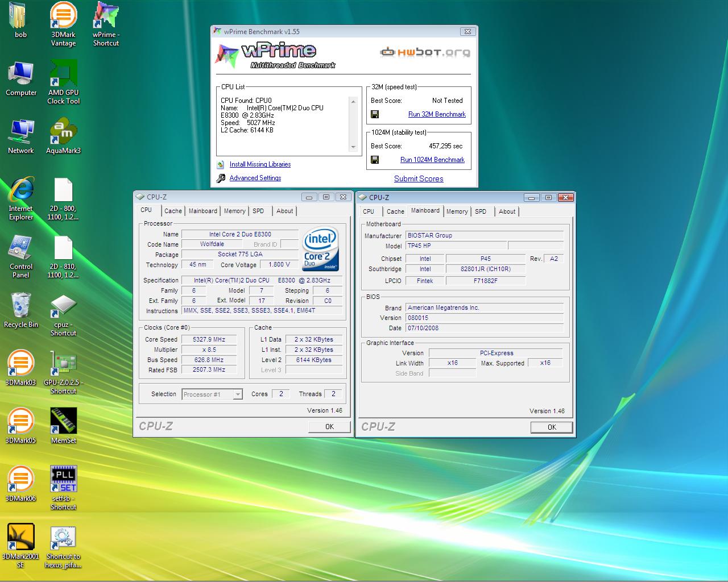Click Submit Scores link
Image resolution: width=728 pixels, height=582 pixels.
click(419, 178)
